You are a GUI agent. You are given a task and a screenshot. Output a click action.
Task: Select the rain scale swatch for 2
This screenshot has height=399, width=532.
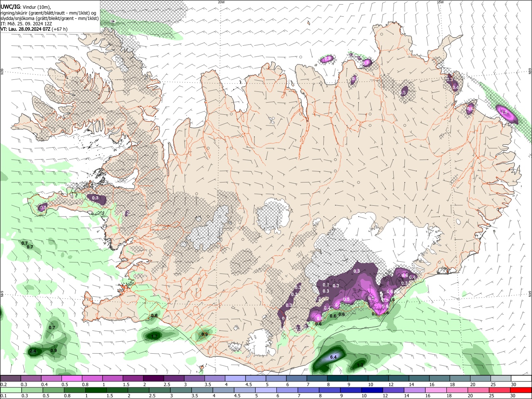coord(138,390)
